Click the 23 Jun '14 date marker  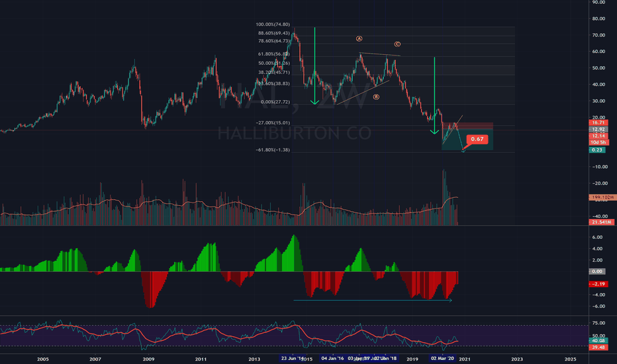click(291, 359)
